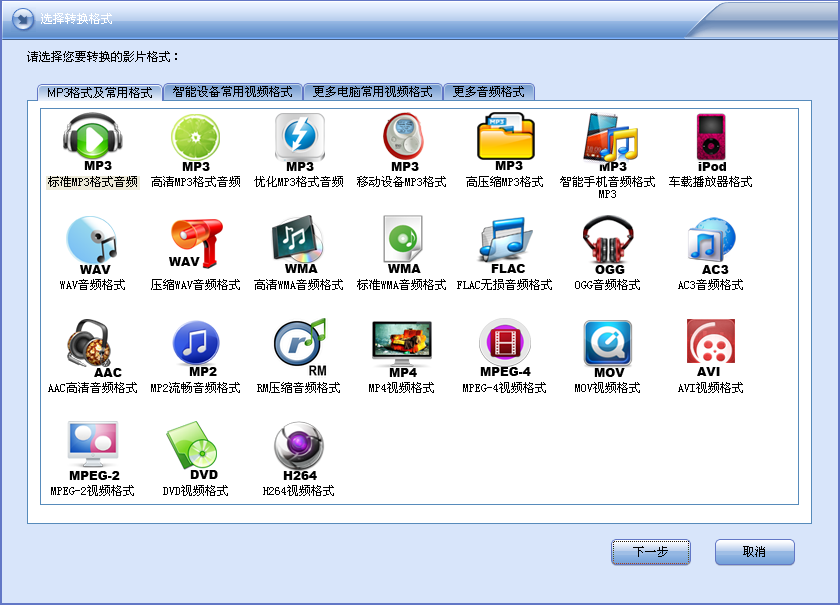
Task: Switch to 更多电脑常用视频格式 tab
Action: pos(372,92)
